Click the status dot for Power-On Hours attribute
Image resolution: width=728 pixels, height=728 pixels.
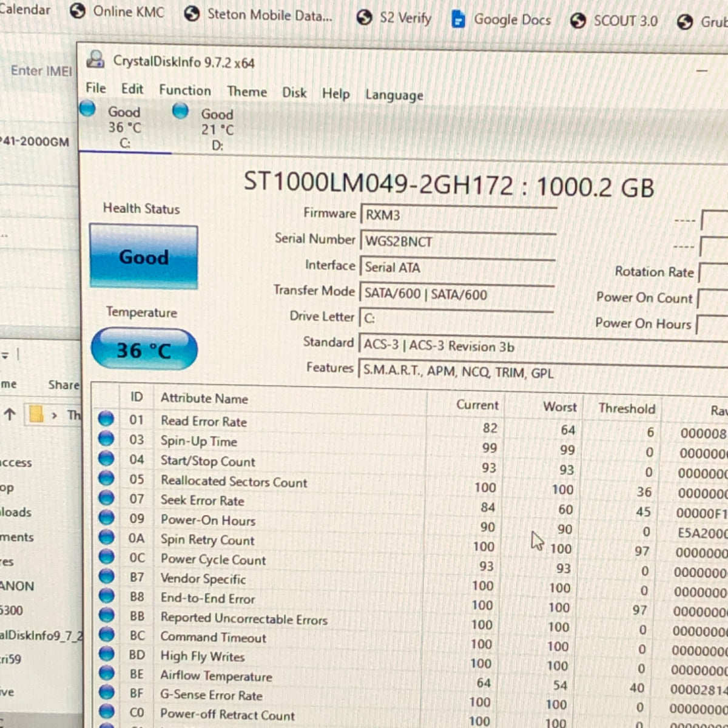coord(106,517)
